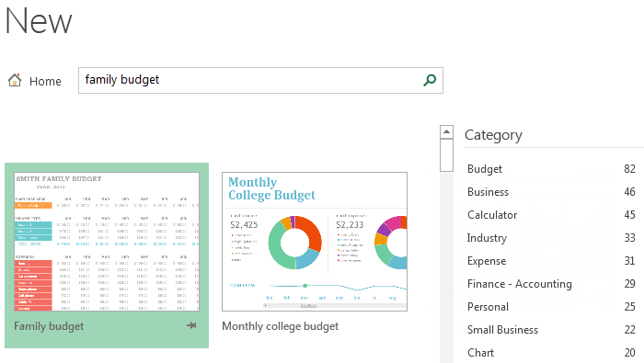Click the template list scrollbar thumb
The width and height of the screenshot is (644, 363).
pyautogui.click(x=446, y=155)
